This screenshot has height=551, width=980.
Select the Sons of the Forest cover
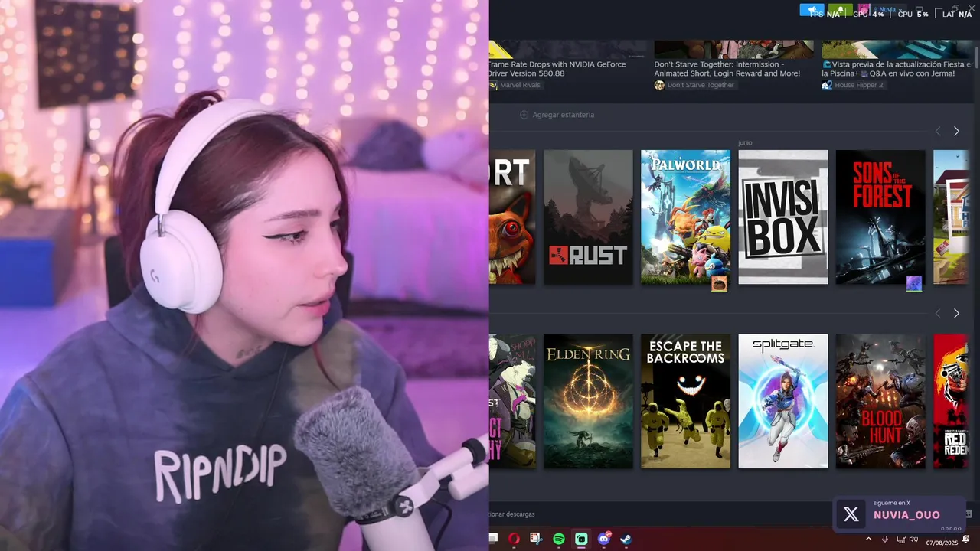click(880, 217)
